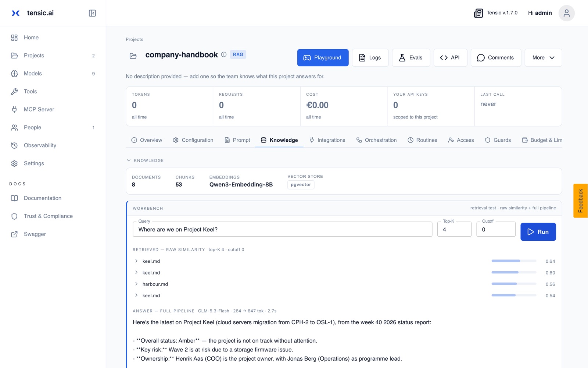Click the Chunks count 53

pyautogui.click(x=179, y=185)
